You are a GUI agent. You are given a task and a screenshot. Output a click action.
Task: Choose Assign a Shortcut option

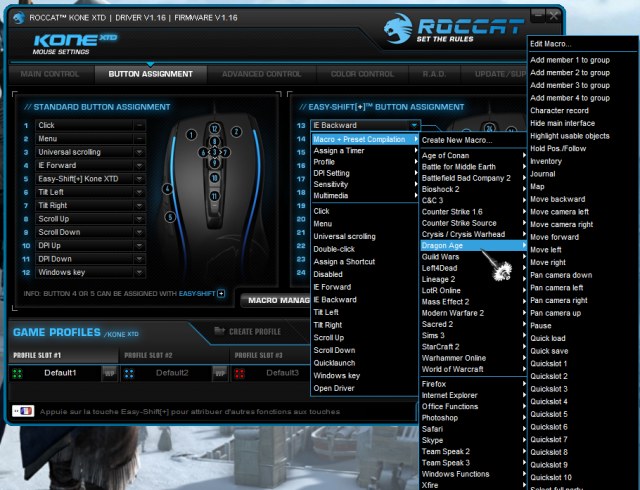click(x=344, y=262)
